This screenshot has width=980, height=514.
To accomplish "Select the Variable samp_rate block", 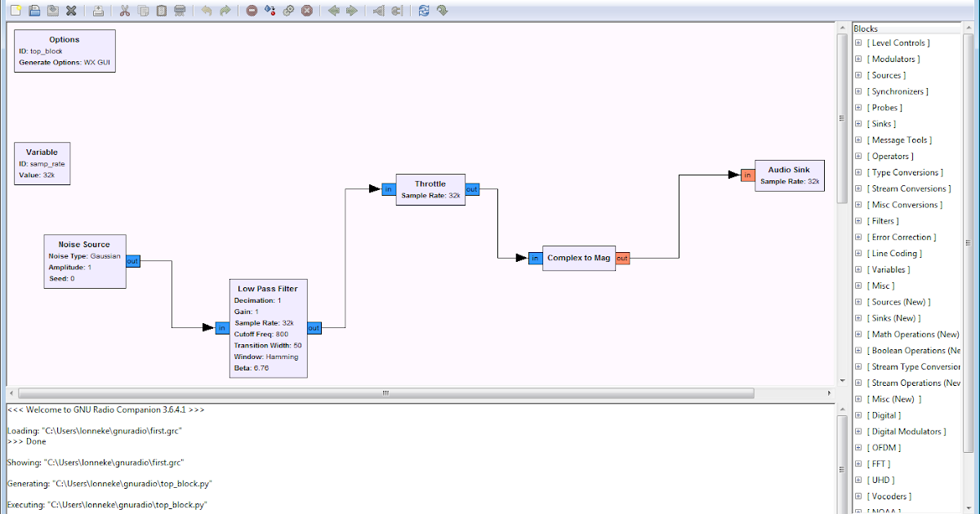I will pyautogui.click(x=42, y=163).
